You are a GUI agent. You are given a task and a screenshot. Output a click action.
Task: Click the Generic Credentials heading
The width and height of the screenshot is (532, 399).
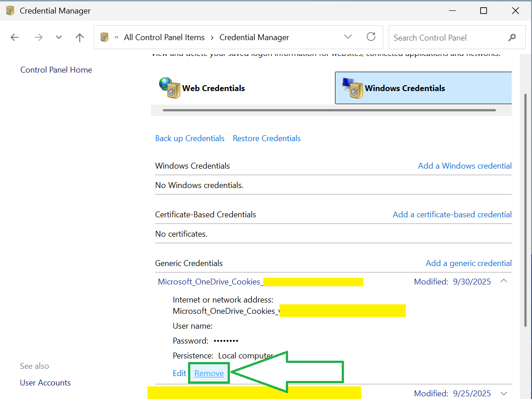(x=188, y=263)
